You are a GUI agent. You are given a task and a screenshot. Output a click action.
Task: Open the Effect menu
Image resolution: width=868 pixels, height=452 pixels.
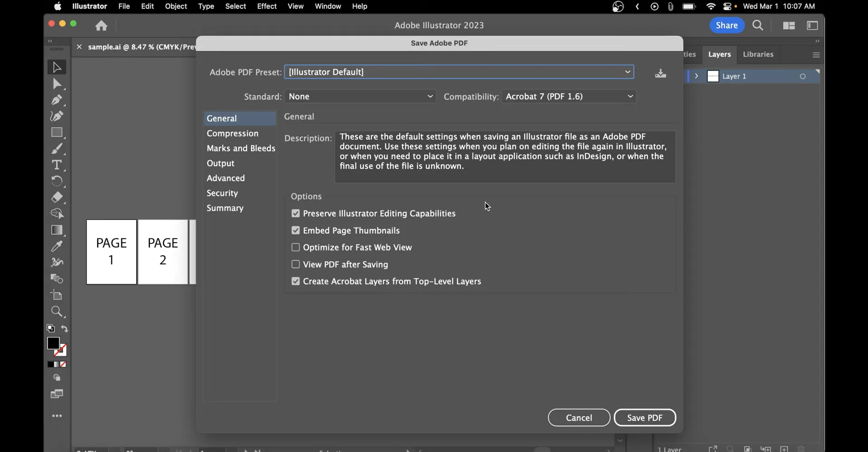click(x=266, y=6)
